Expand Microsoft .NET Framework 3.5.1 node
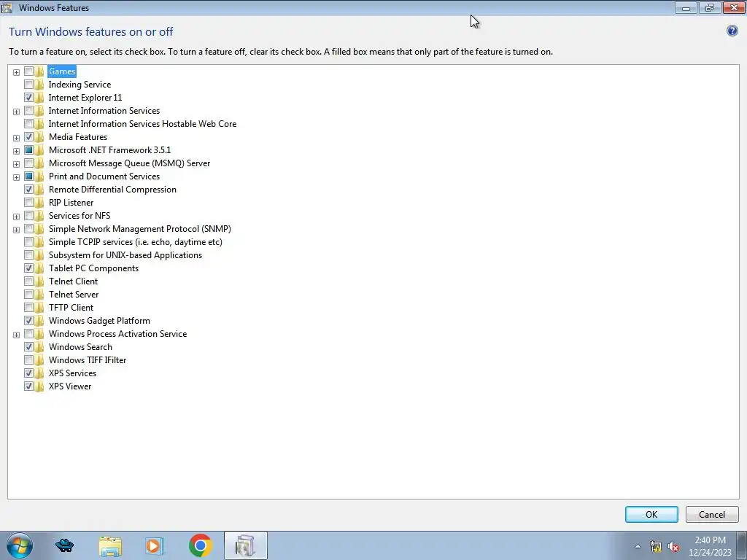Viewport: 747px width, 560px height. coord(16,151)
